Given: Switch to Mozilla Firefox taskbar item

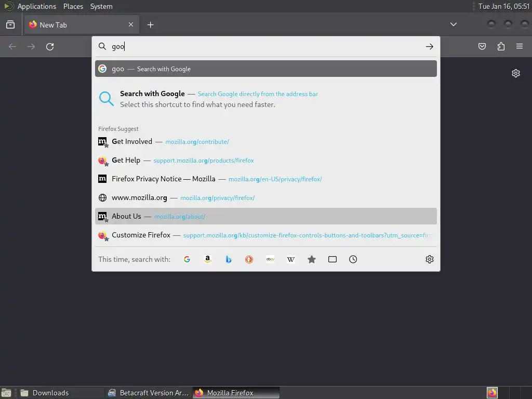Looking at the screenshot, I should click(236, 393).
